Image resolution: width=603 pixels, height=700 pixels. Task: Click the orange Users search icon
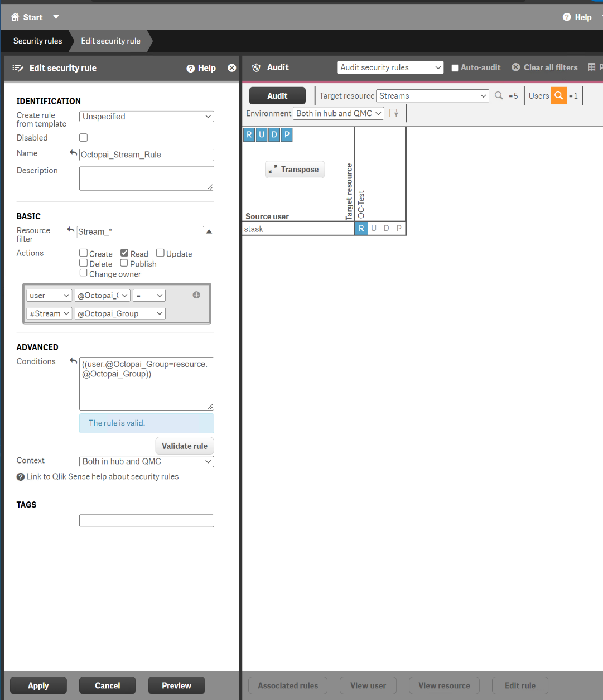click(558, 96)
